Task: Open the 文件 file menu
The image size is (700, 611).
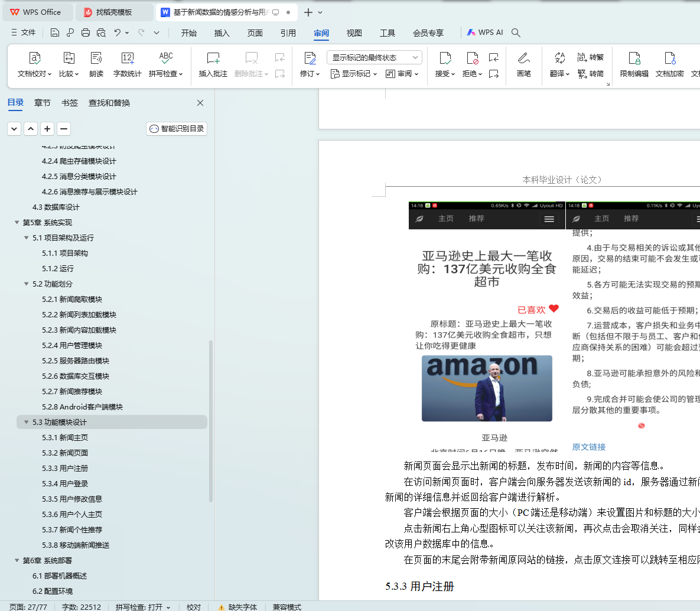Action: click(x=24, y=32)
